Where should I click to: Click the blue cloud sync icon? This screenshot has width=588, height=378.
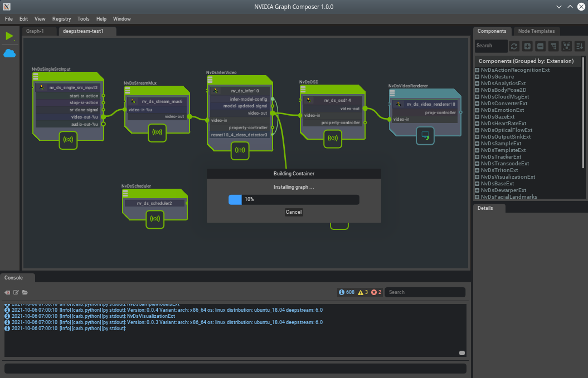point(9,53)
